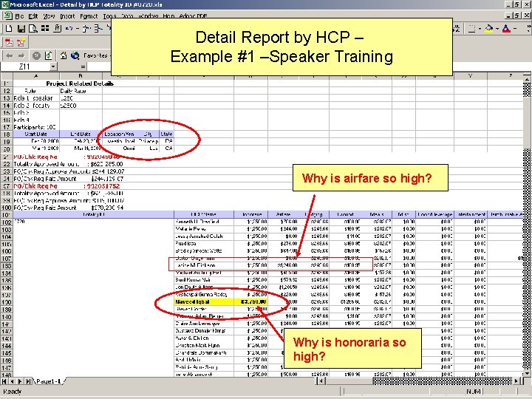532x399 pixels.
Task: Click the Borders toolbar icon
Action: click(x=471, y=29)
